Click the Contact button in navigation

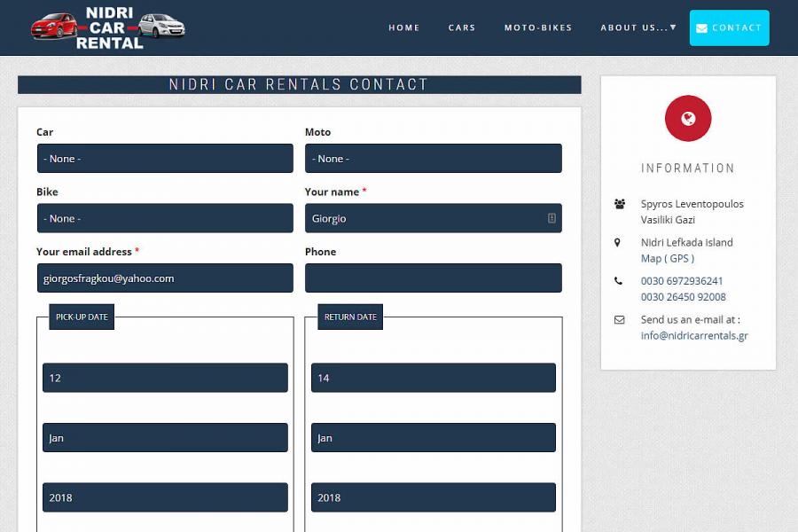point(730,27)
